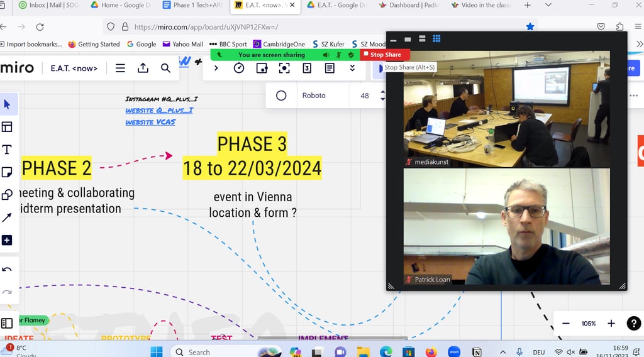Switch Zoom video panel to gallery grid view
The image size is (644, 357).
(x=436, y=38)
